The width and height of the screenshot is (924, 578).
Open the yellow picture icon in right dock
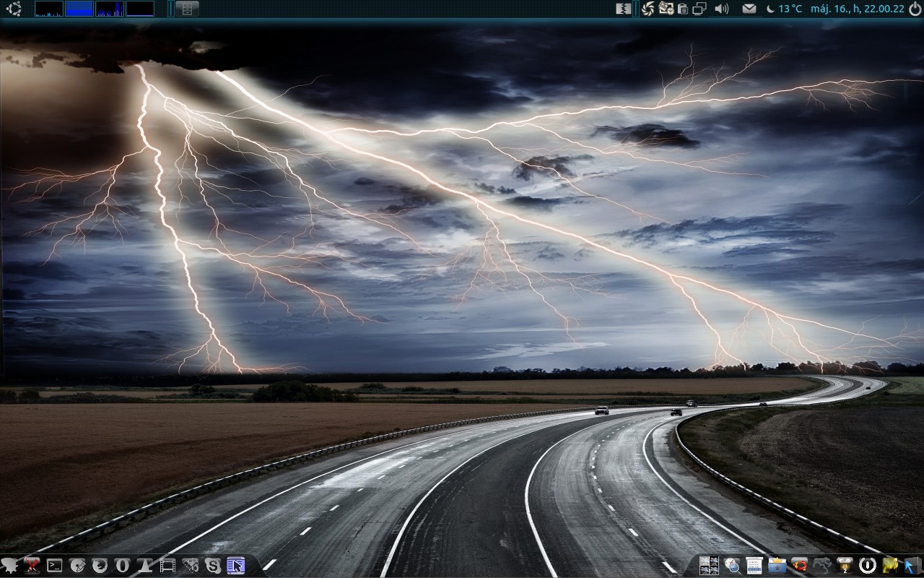point(889,566)
